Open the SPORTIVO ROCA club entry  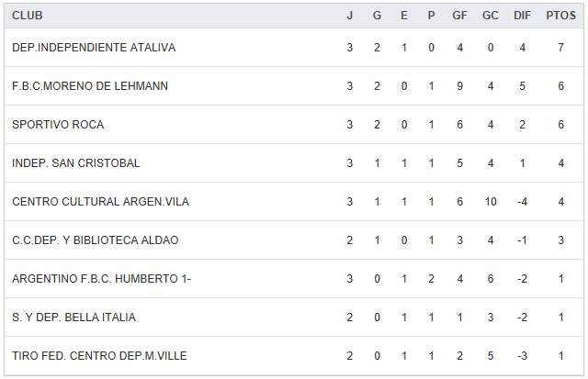click(58, 125)
